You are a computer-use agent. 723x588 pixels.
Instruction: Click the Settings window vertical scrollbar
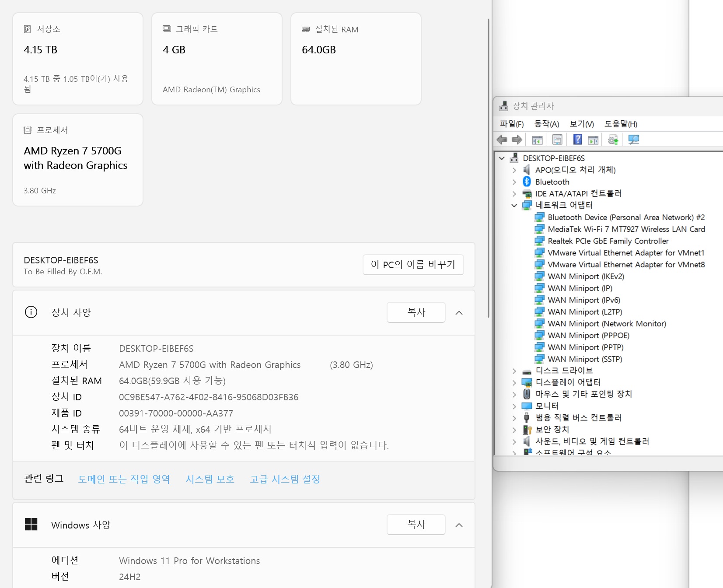pyautogui.click(x=489, y=168)
